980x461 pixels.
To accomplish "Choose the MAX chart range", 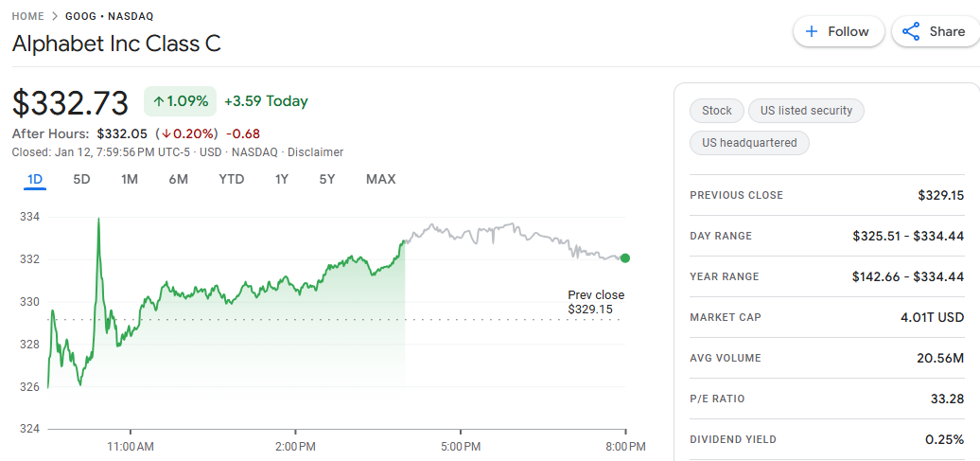I will tap(380, 179).
